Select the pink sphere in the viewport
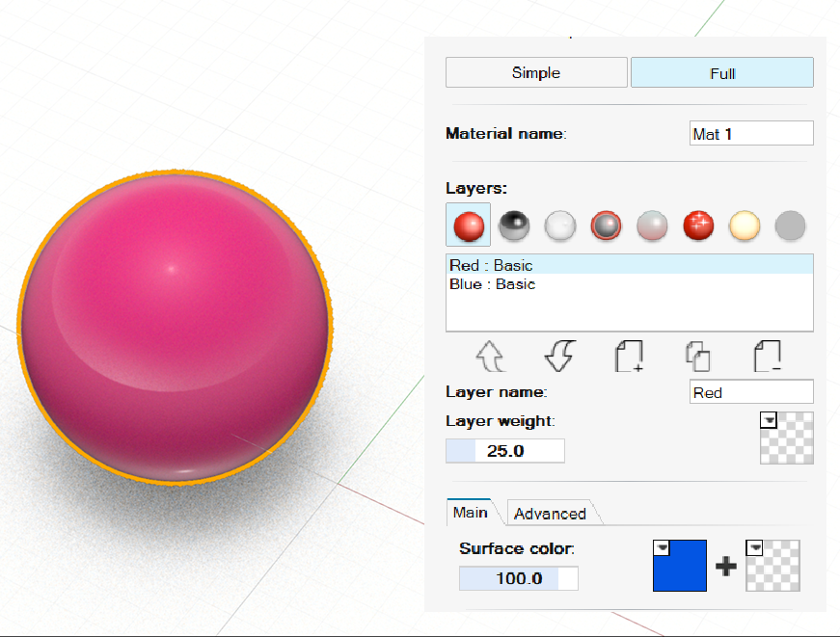 click(176, 328)
